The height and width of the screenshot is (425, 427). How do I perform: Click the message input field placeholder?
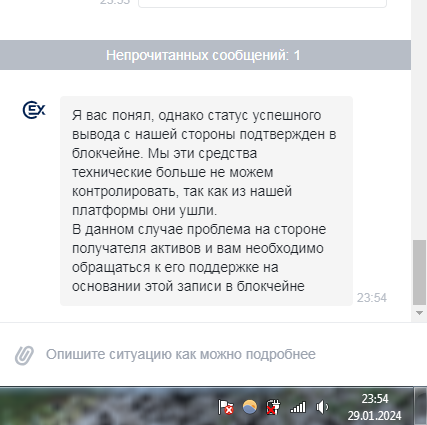(181, 354)
